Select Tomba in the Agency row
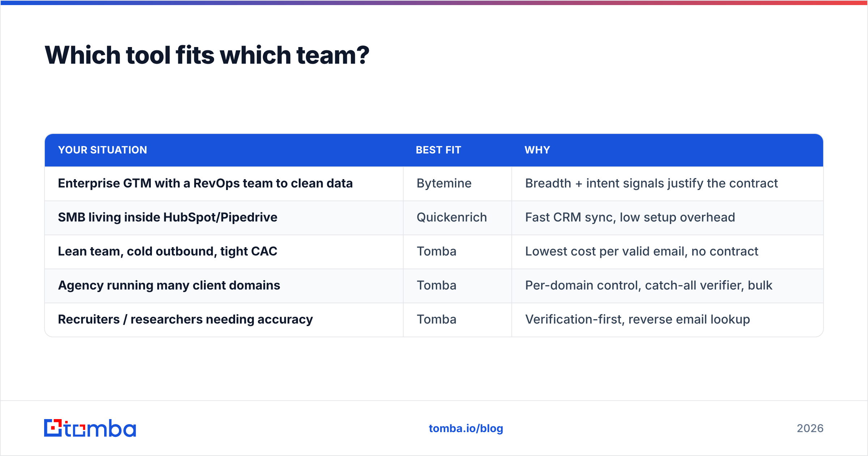Viewport: 868px width, 456px height. tap(437, 285)
